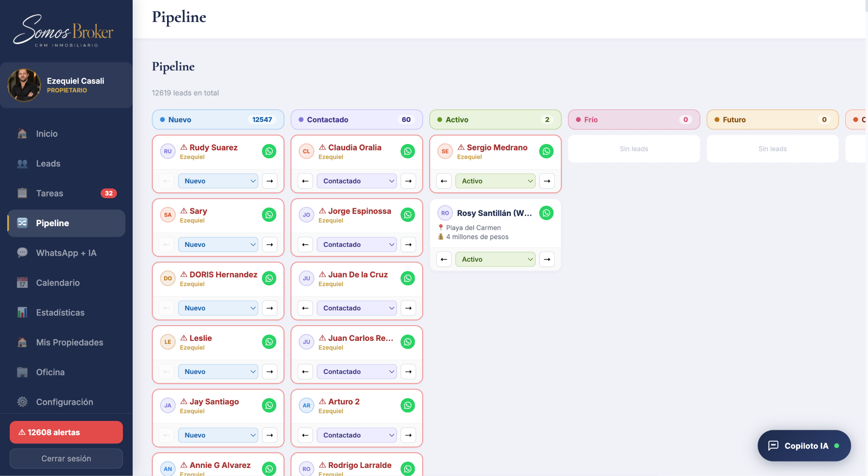
Task: Click the CL avatar on Claudia Oralia card
Action: click(x=306, y=151)
